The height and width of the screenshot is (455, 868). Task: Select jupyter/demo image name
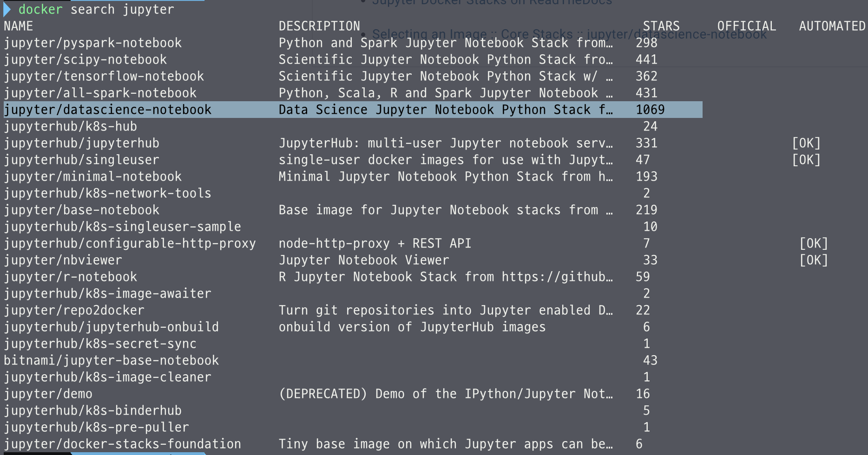[48, 394]
